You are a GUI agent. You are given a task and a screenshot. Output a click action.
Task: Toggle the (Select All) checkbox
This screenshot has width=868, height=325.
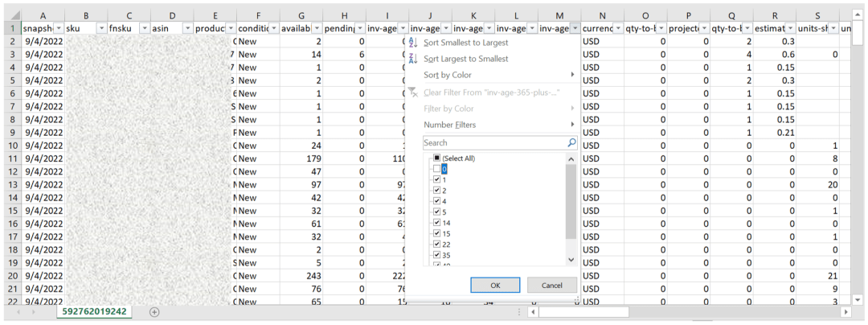436,158
